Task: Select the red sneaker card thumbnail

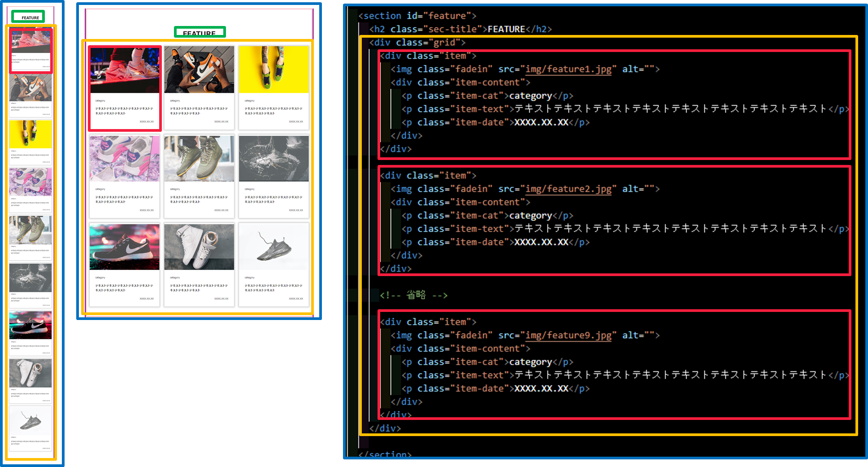Action: 124,69
